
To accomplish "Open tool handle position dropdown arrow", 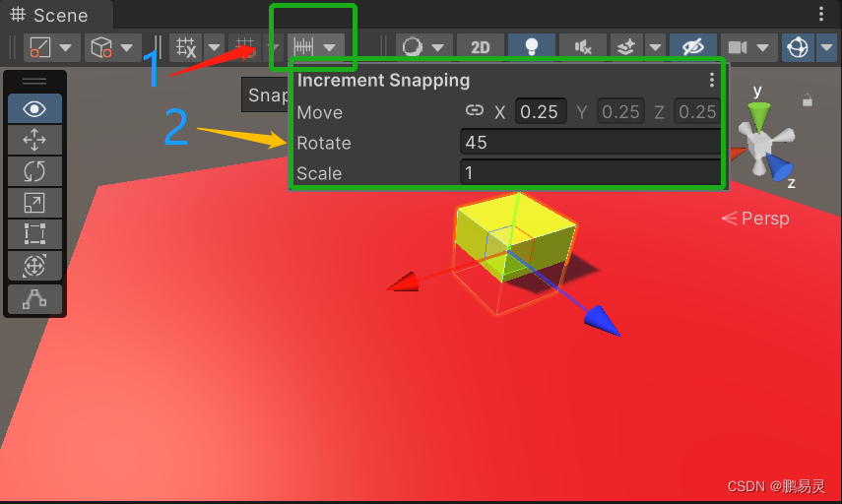I will pyautogui.click(x=66, y=48).
